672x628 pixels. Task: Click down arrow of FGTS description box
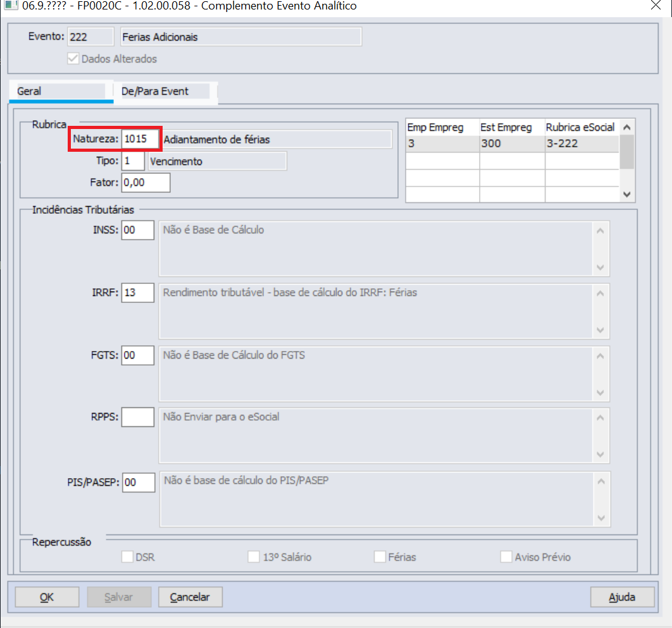coord(600,393)
